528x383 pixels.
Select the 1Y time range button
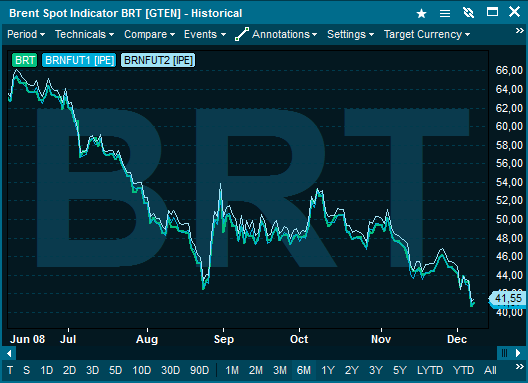(328, 371)
